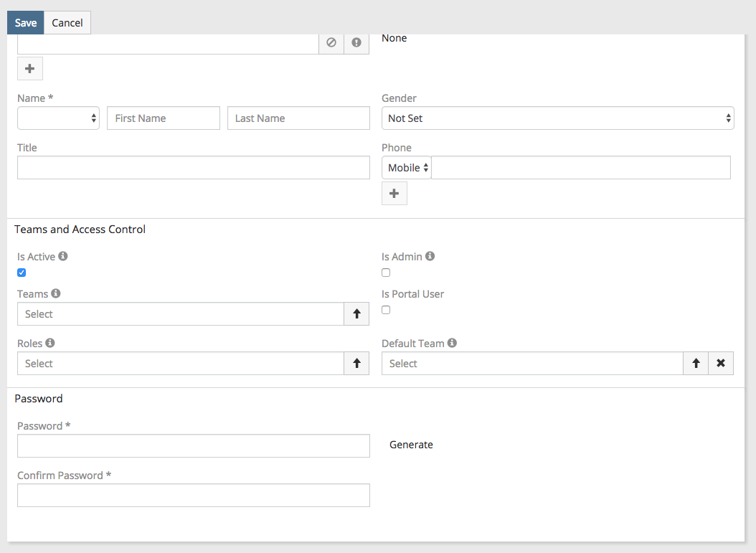Add another email with plus button
The height and width of the screenshot is (553, 756).
[x=30, y=69]
